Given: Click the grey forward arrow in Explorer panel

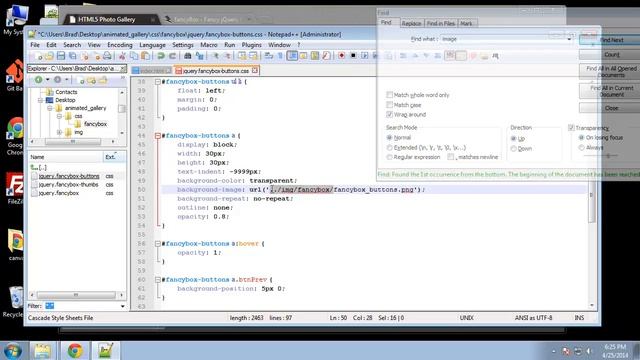Looking at the screenshot, I should click(58, 80).
